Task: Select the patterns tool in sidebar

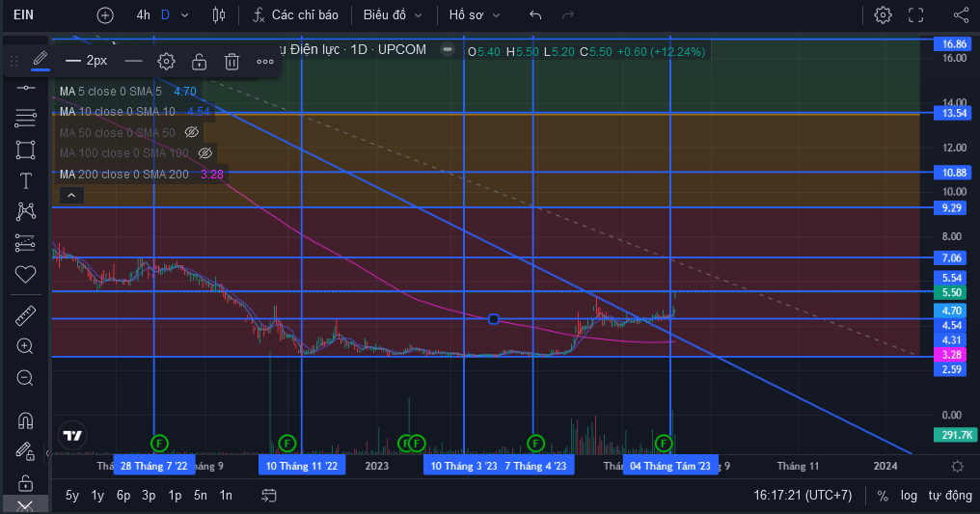Action: point(26,212)
